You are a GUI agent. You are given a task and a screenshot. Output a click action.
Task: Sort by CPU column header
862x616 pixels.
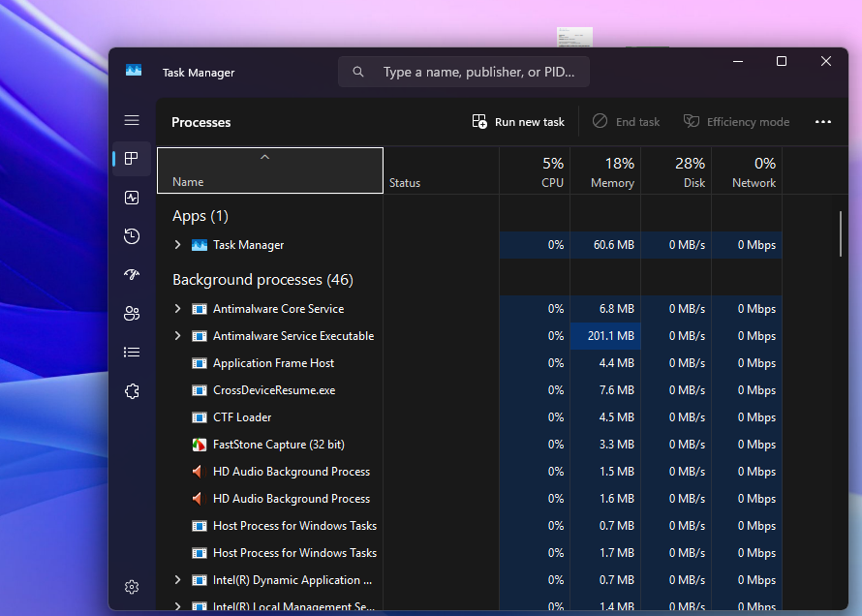click(x=535, y=170)
